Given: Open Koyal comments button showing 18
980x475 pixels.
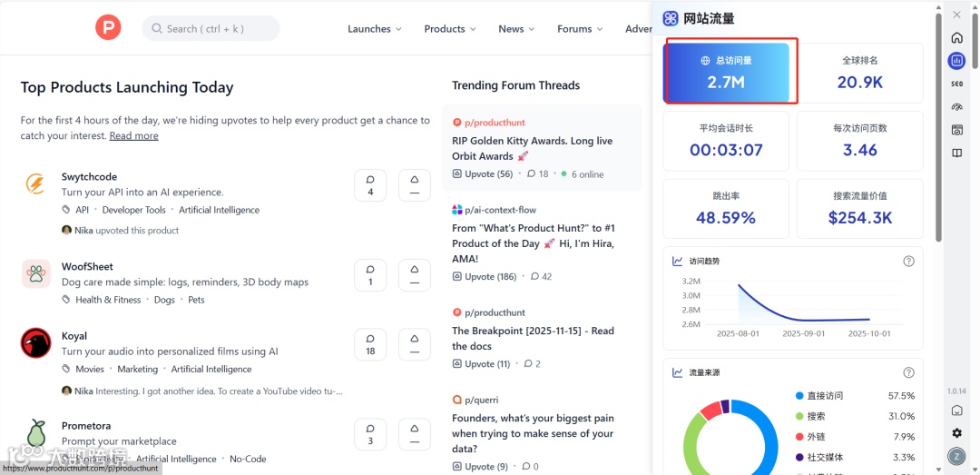Looking at the screenshot, I should click(370, 344).
